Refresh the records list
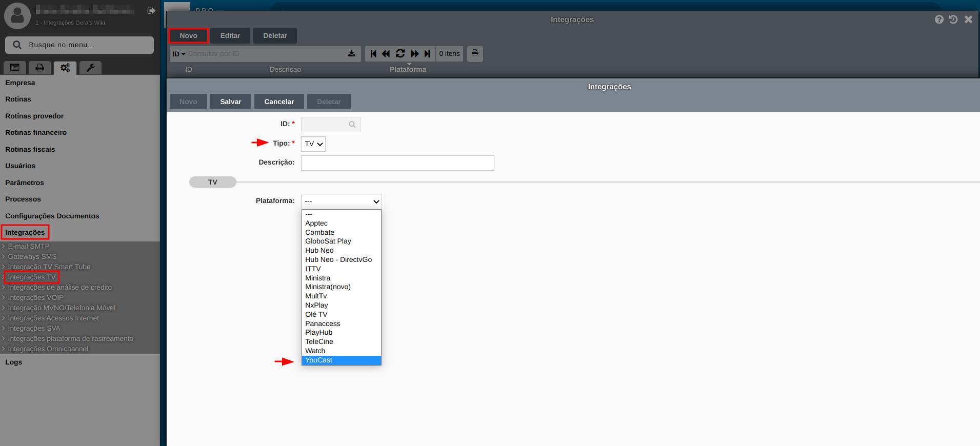Image resolution: width=980 pixels, height=446 pixels. [401, 54]
